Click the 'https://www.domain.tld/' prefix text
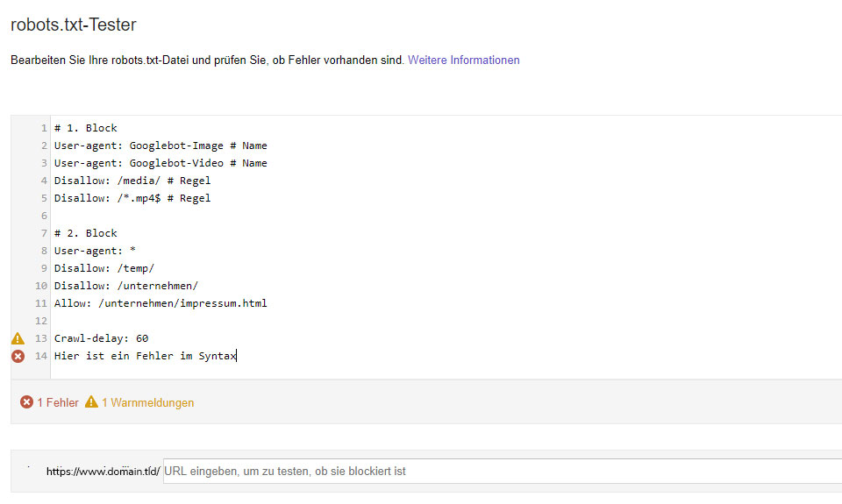Screen dimensions: 842x504 (x=103, y=472)
